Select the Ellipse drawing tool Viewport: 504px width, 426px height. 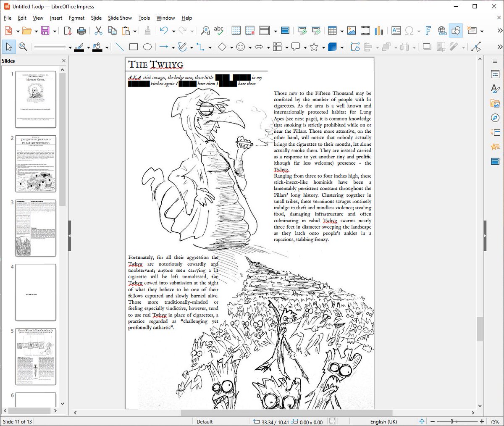147,47
